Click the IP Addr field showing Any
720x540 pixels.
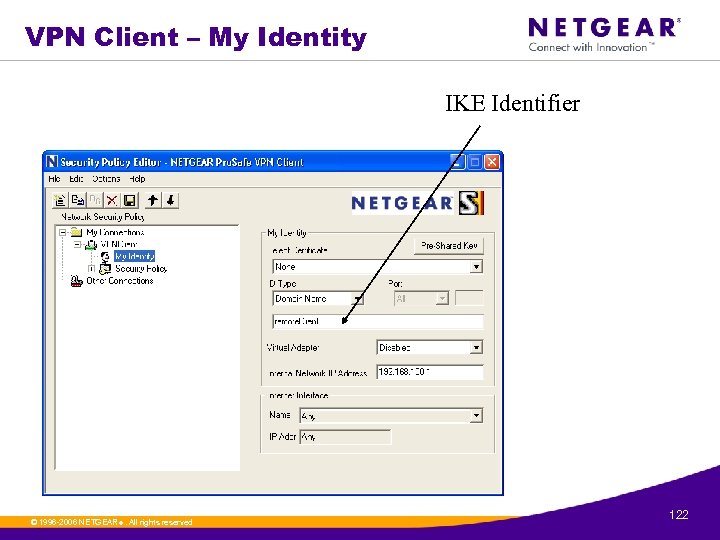pos(345,437)
